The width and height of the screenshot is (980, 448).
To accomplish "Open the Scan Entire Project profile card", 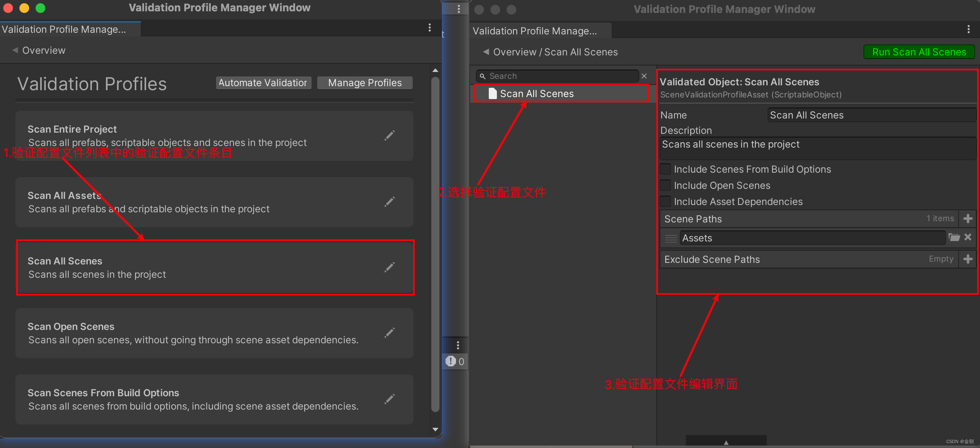I will coord(214,136).
